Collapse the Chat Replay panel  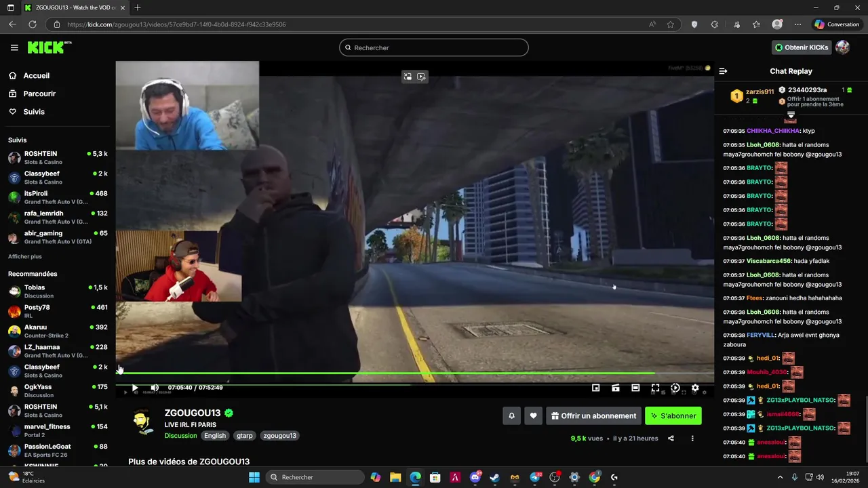(x=723, y=71)
